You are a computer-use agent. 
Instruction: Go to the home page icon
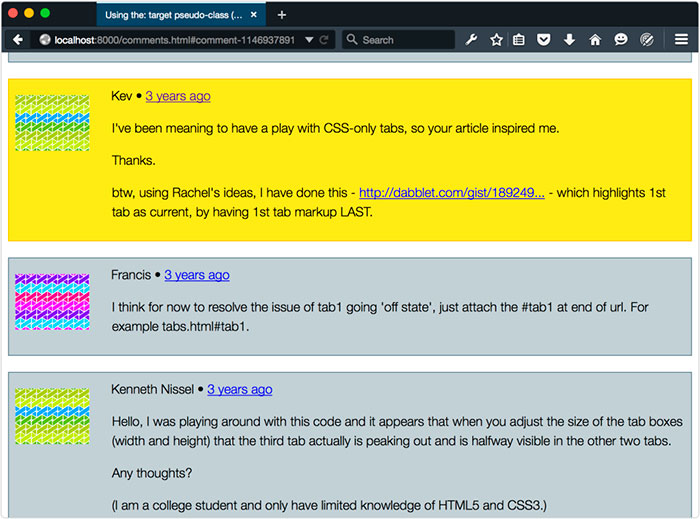click(x=595, y=40)
